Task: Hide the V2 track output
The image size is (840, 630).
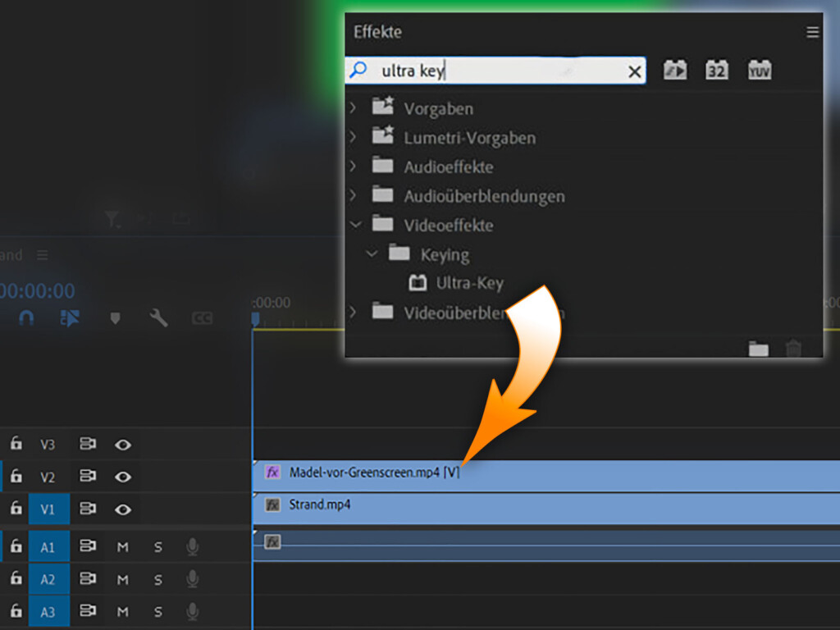Action: click(123, 477)
